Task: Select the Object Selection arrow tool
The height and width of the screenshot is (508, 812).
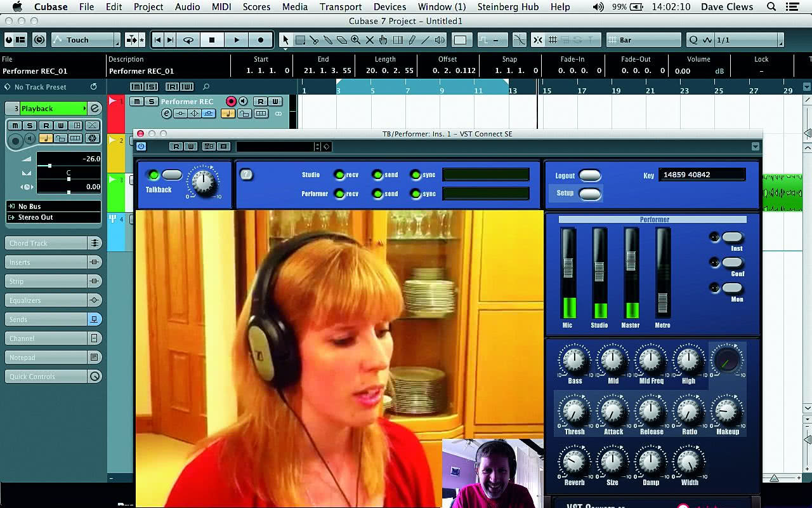Action: (x=286, y=40)
